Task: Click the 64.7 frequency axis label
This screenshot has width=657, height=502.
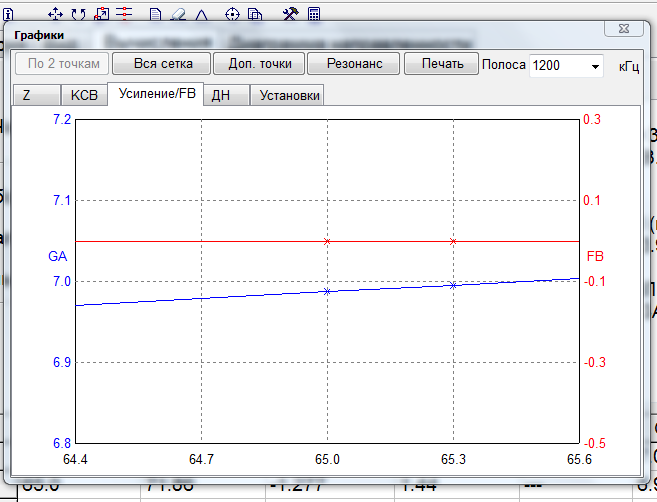Action: (x=201, y=459)
